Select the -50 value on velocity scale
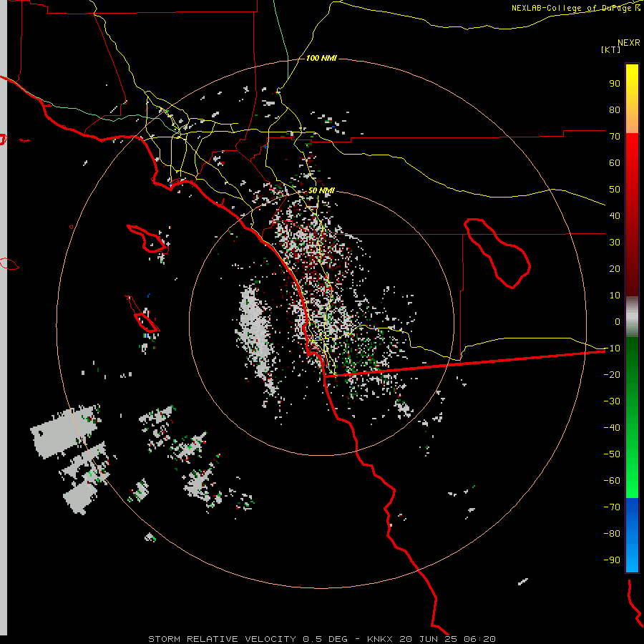 pos(612,454)
